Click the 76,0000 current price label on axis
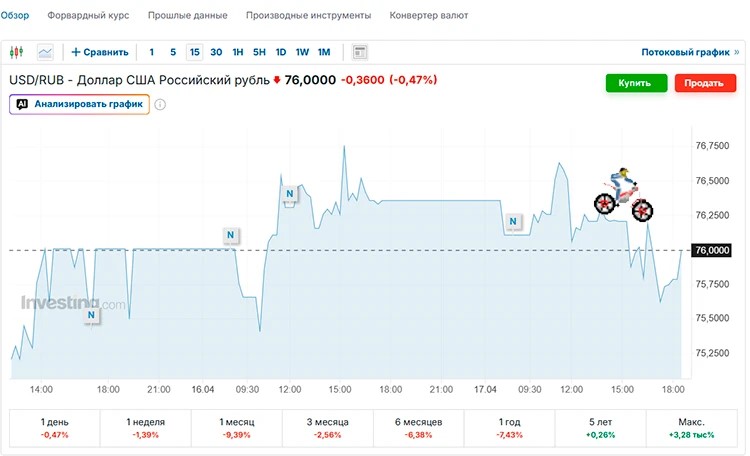Viewport: 750px width, 456px height. (x=712, y=250)
